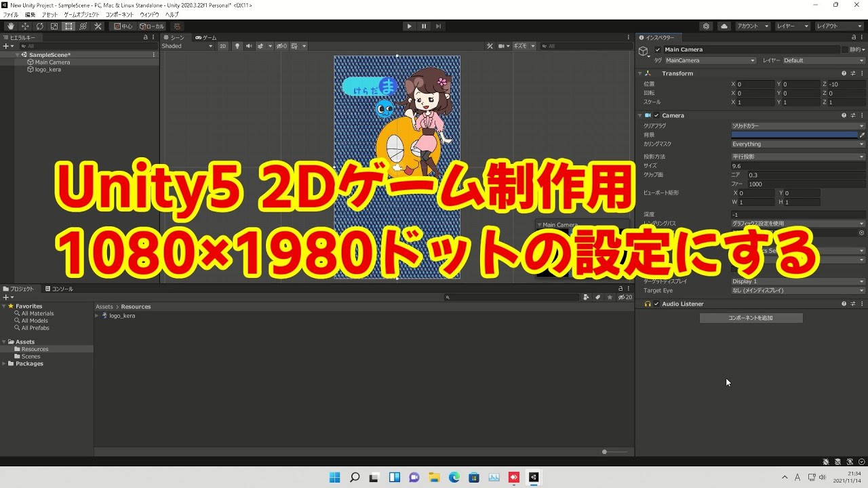Click コンポーネントを追加 (Add Component) button

[751, 318]
